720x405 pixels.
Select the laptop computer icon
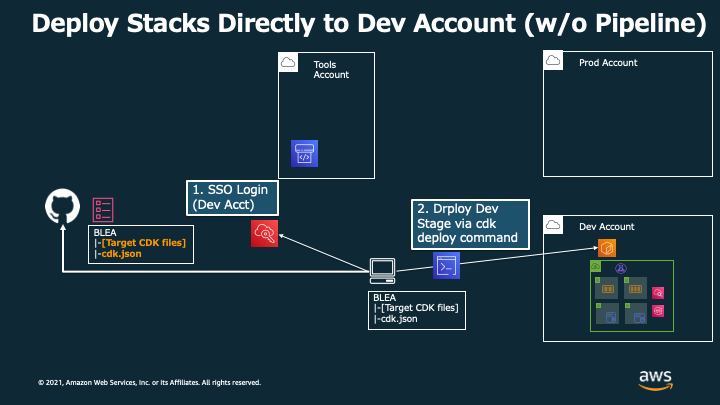coord(382,271)
